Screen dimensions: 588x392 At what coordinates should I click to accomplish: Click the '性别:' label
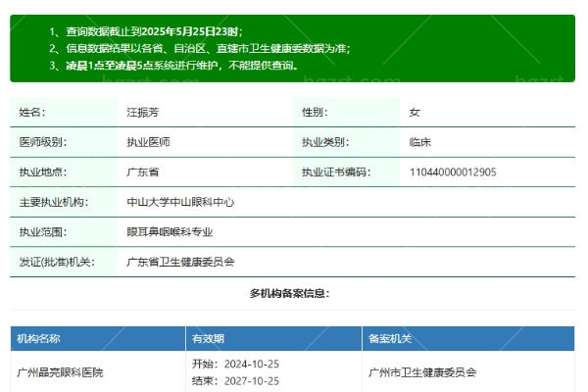click(315, 112)
